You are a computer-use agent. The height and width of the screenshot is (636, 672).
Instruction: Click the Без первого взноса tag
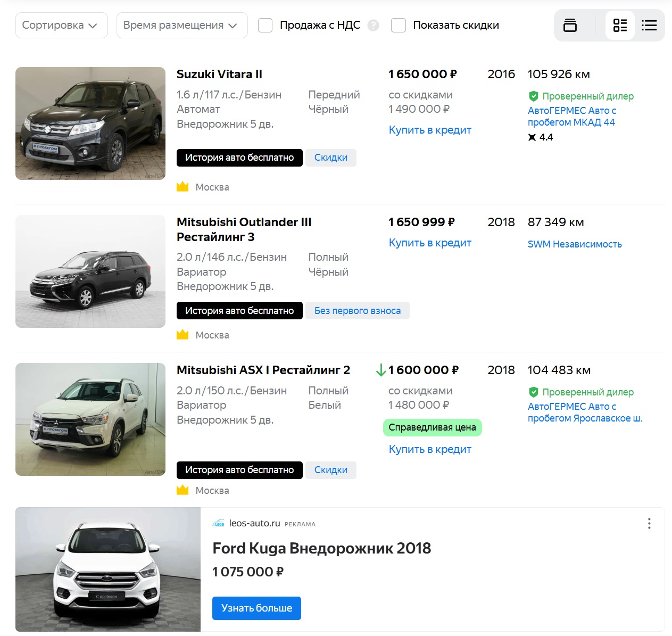[x=358, y=311]
